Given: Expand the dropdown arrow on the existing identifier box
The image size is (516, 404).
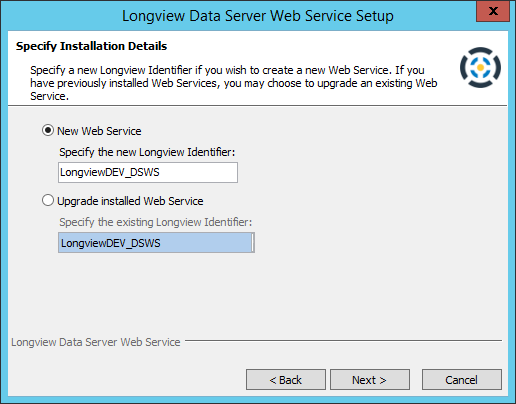Looking at the screenshot, I should (x=253, y=243).
